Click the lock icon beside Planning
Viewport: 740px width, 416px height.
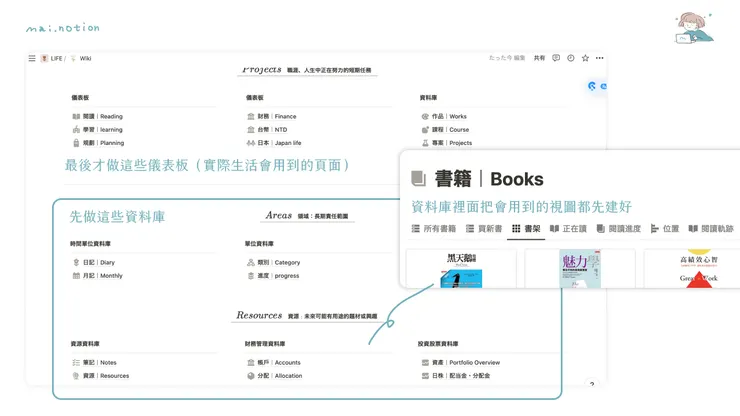pos(76,143)
